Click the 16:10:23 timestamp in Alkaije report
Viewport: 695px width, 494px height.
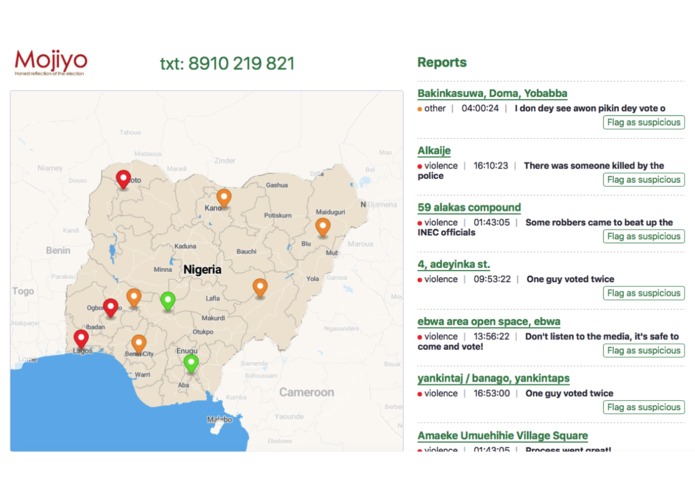pyautogui.click(x=491, y=166)
